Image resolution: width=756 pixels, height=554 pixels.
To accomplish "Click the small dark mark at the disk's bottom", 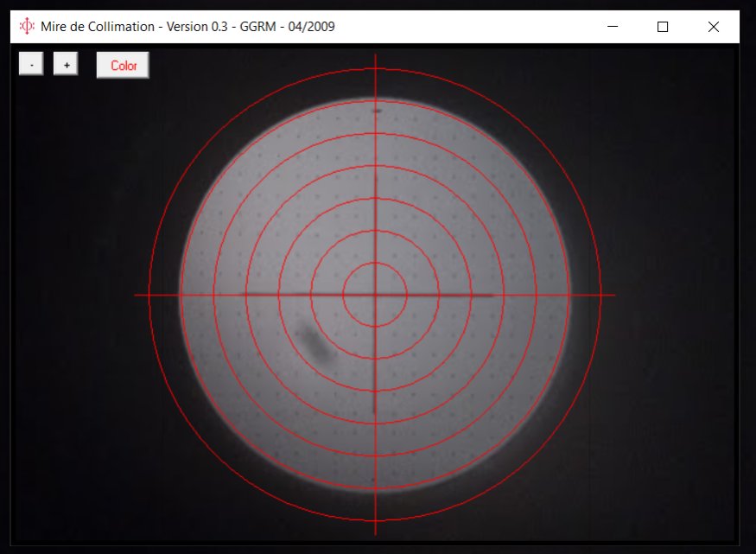I will pos(373,479).
